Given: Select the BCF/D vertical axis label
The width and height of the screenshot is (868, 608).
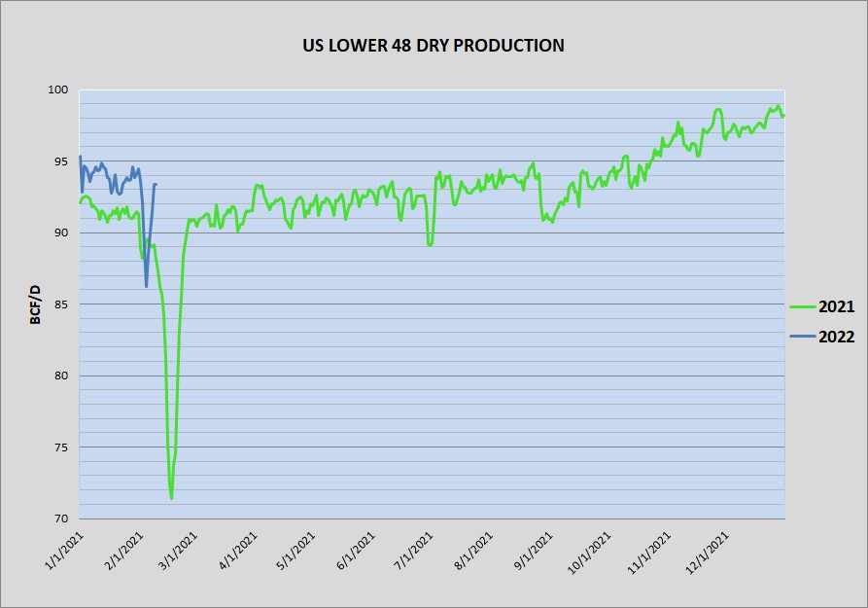Looking at the screenshot, I should [x=35, y=304].
